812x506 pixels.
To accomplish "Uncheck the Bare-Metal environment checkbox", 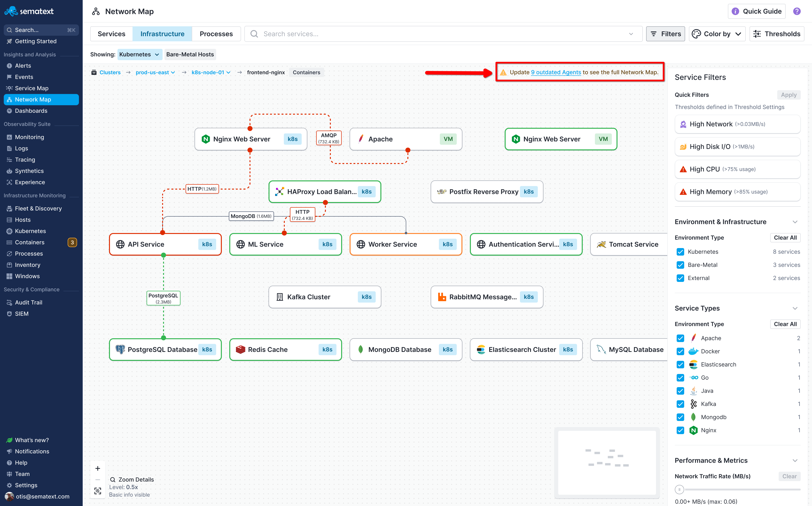I will (x=680, y=265).
